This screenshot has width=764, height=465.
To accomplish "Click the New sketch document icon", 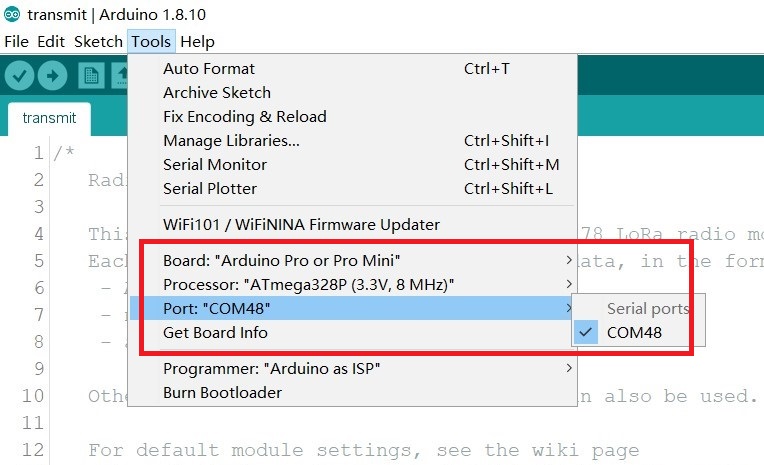I will coord(91,76).
